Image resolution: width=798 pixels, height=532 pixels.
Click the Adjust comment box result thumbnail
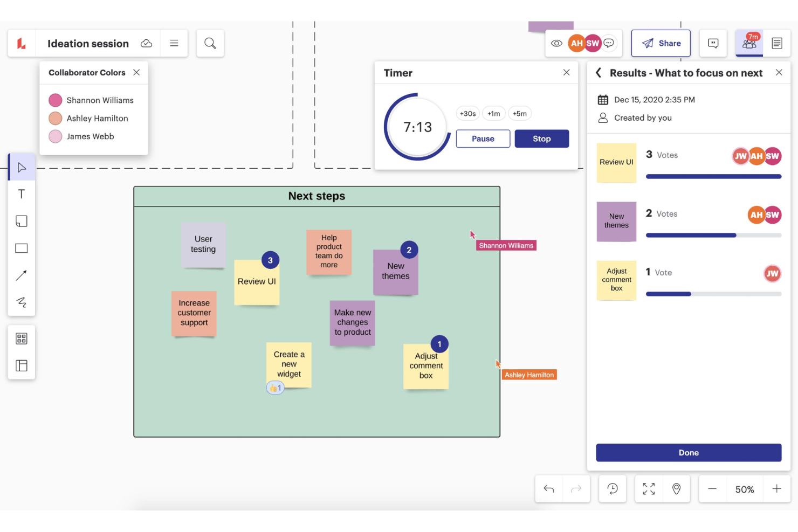click(x=616, y=280)
